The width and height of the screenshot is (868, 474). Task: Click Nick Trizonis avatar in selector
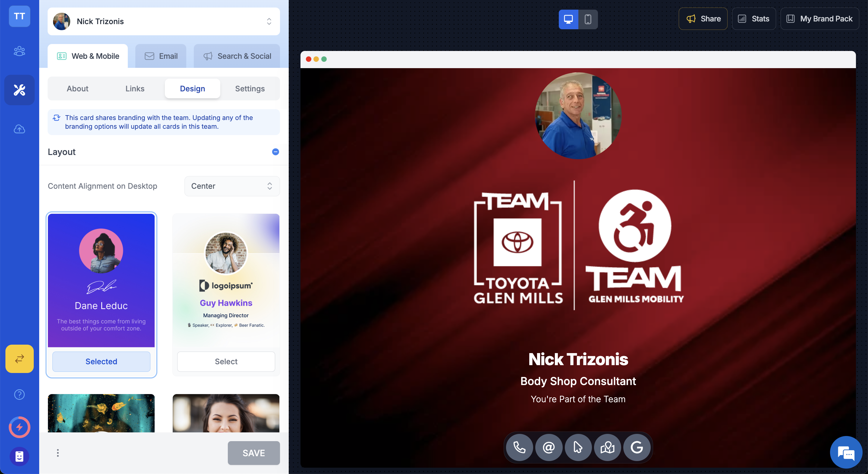[x=62, y=21]
